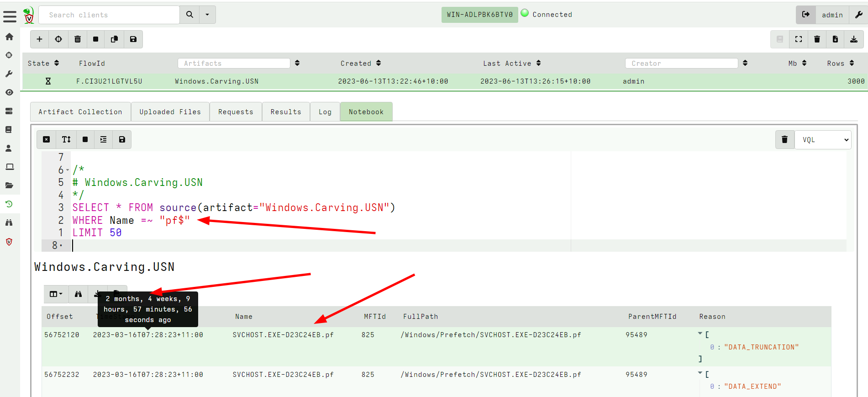This screenshot has height=397, width=868.
Task: Switch to the Log tab
Action: pyautogui.click(x=325, y=112)
